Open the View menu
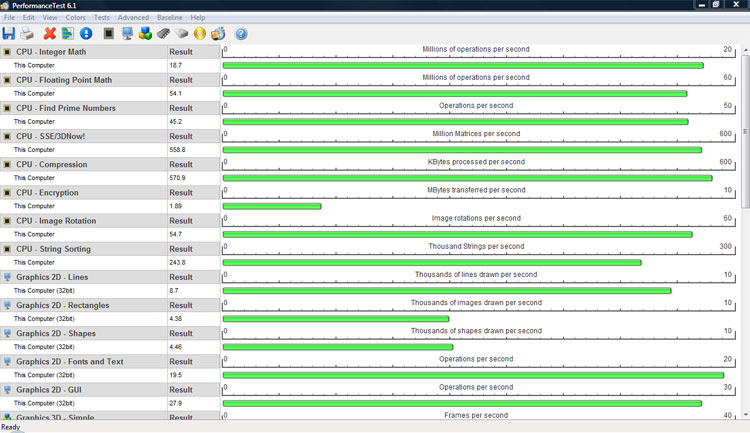 50,17
